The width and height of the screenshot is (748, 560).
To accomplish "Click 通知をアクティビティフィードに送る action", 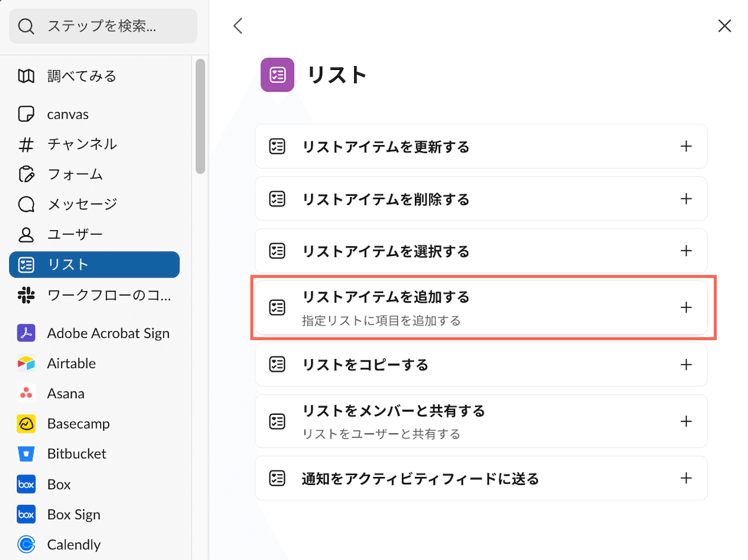I will [481, 478].
